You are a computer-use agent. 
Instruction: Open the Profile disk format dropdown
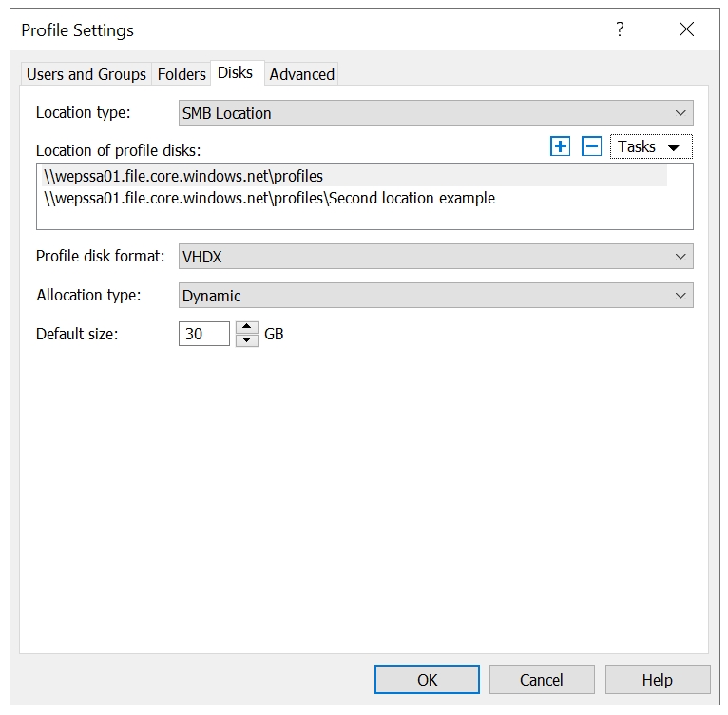435,257
